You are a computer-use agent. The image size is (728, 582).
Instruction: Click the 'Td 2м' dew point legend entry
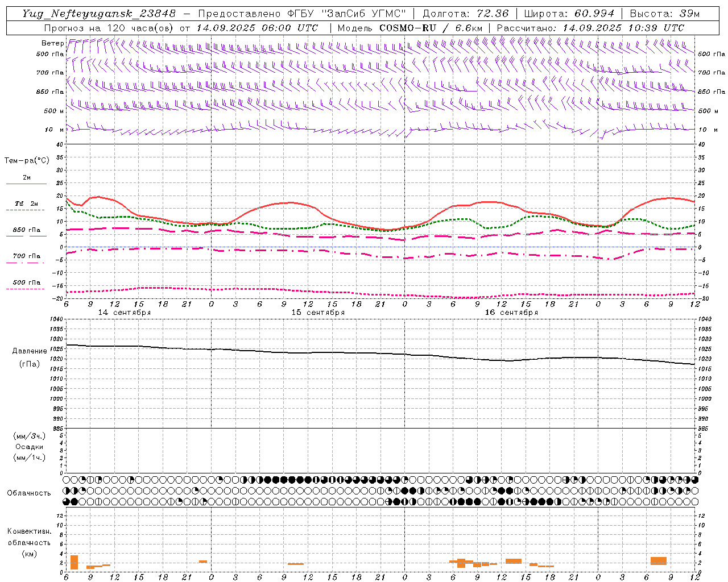[x=27, y=203]
